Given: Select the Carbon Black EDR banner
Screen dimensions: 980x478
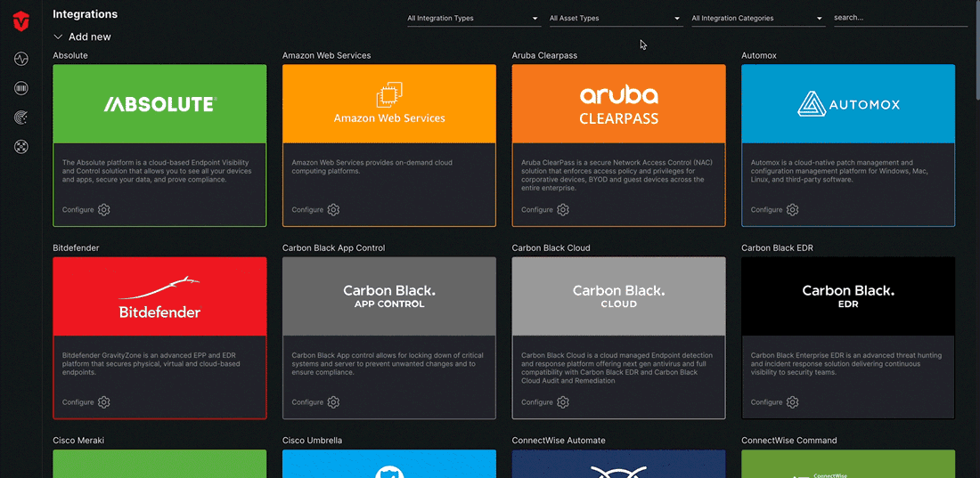Looking at the screenshot, I should tap(848, 296).
